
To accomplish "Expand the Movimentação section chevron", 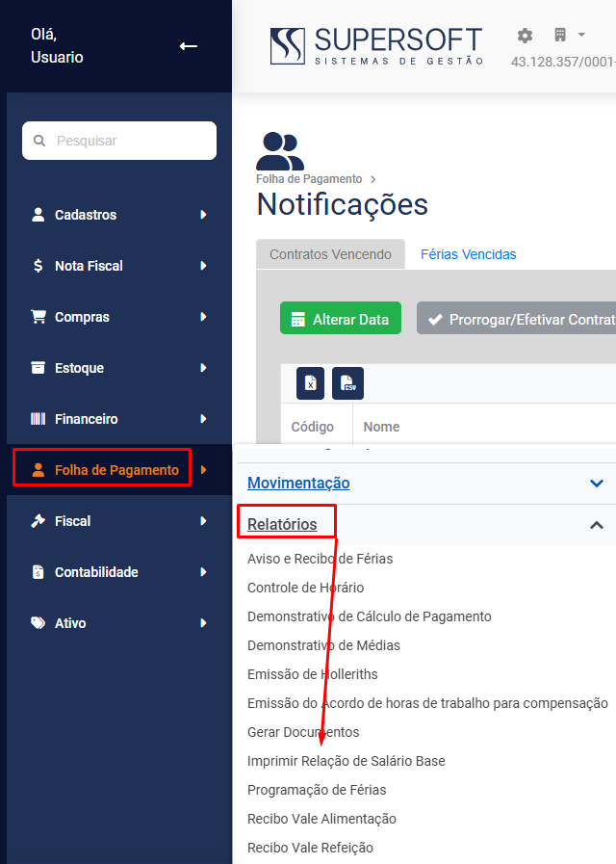I will click(597, 484).
